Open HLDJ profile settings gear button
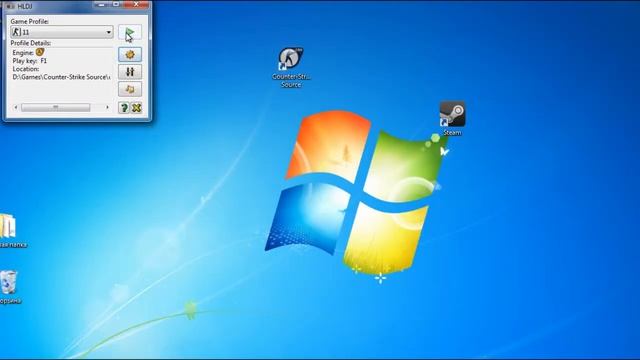Image resolution: width=640 pixels, height=360 pixels. (130, 55)
